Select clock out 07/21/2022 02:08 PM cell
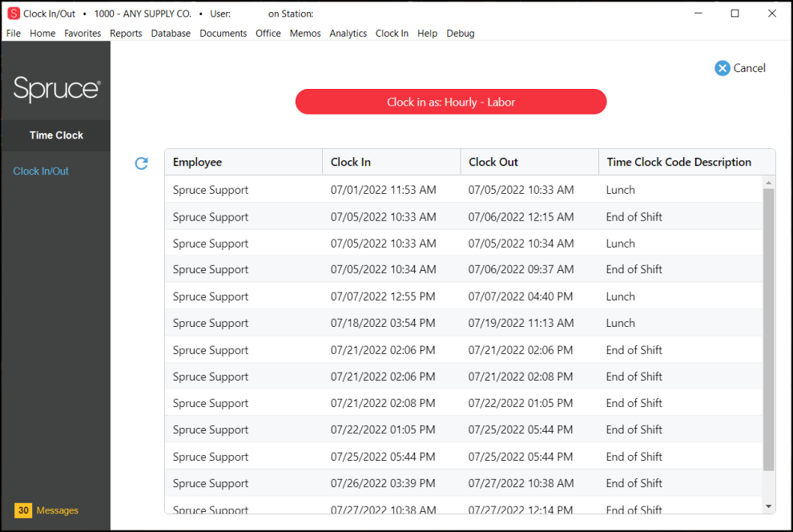 pos(521,377)
